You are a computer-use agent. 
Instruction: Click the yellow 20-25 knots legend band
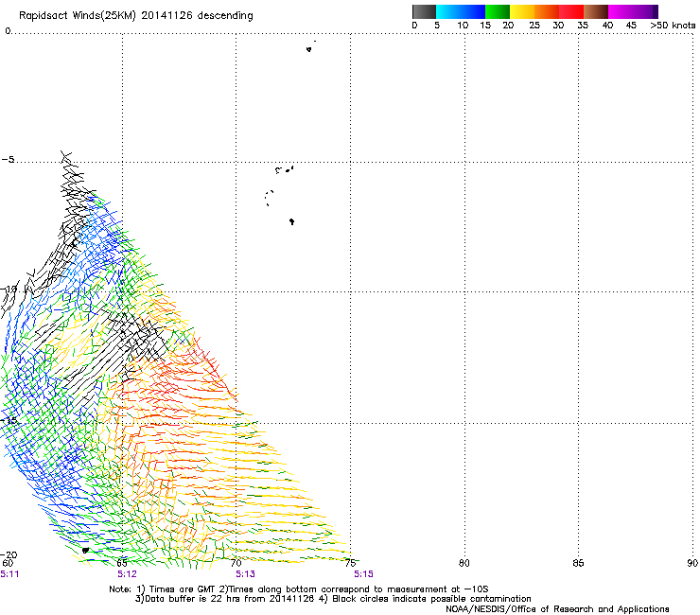point(522,11)
